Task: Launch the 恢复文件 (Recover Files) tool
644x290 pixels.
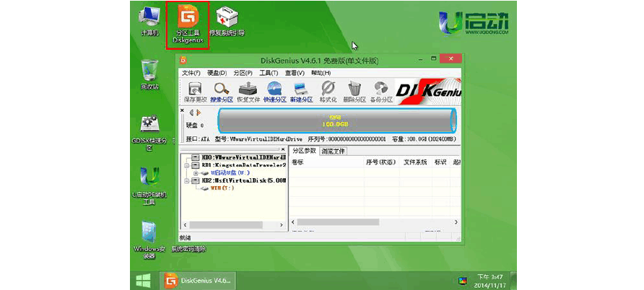Action: coord(248,92)
